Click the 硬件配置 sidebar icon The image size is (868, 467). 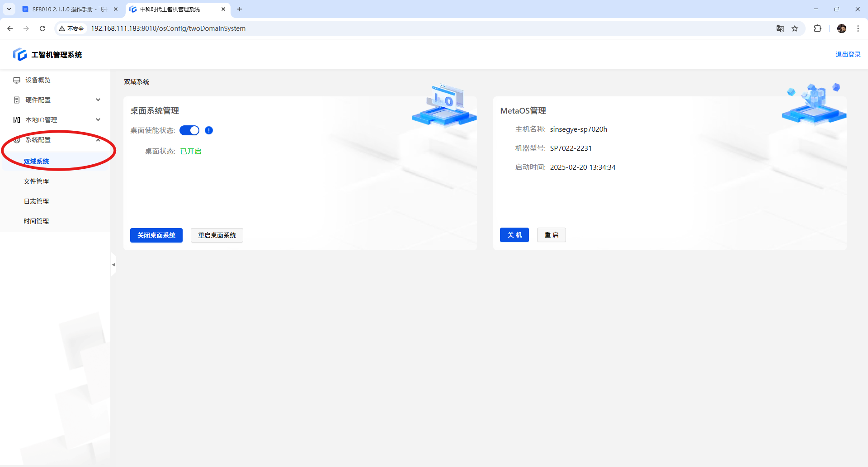tap(17, 100)
